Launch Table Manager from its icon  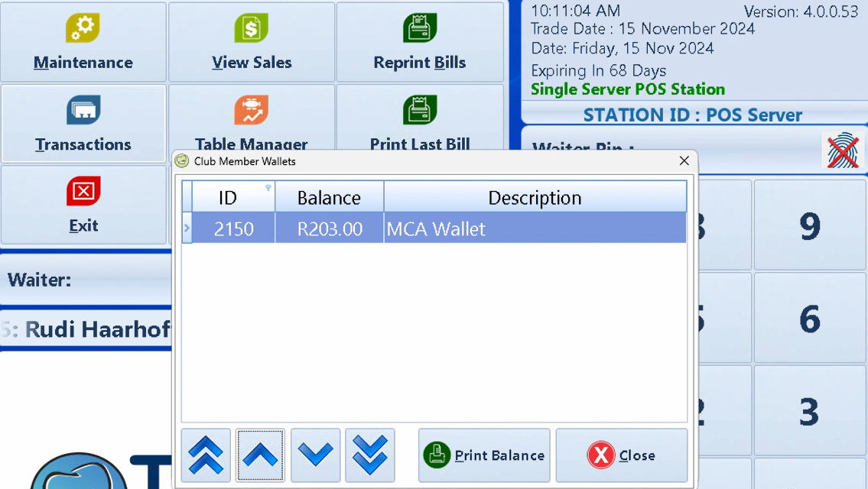[251, 109]
